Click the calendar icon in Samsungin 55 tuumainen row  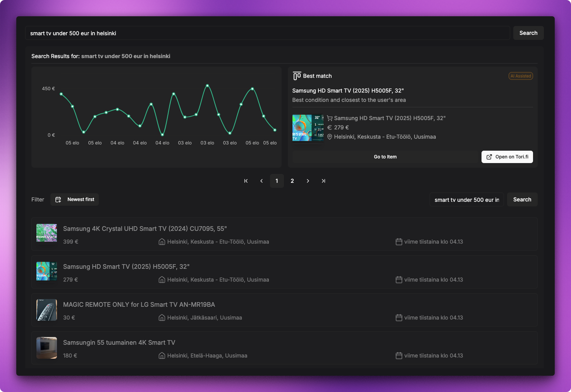pyautogui.click(x=399, y=356)
